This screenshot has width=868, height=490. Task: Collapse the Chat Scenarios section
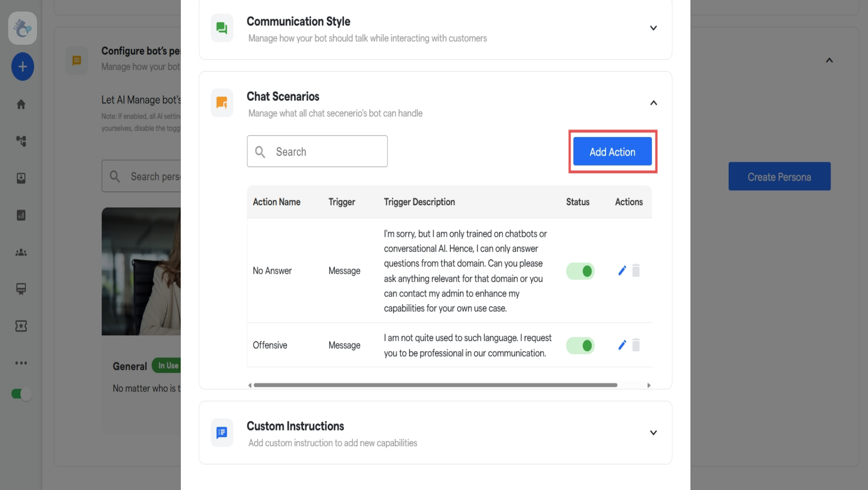[x=654, y=102]
